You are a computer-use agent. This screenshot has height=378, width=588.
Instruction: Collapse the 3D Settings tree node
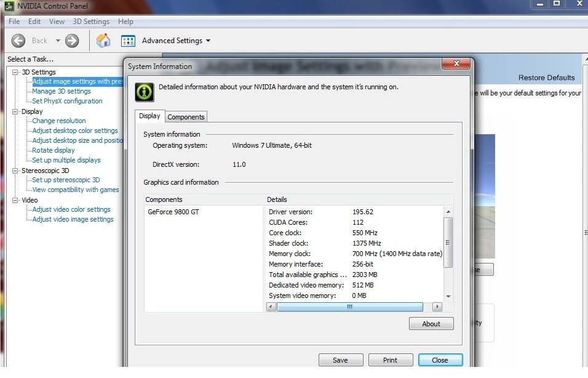tap(15, 72)
